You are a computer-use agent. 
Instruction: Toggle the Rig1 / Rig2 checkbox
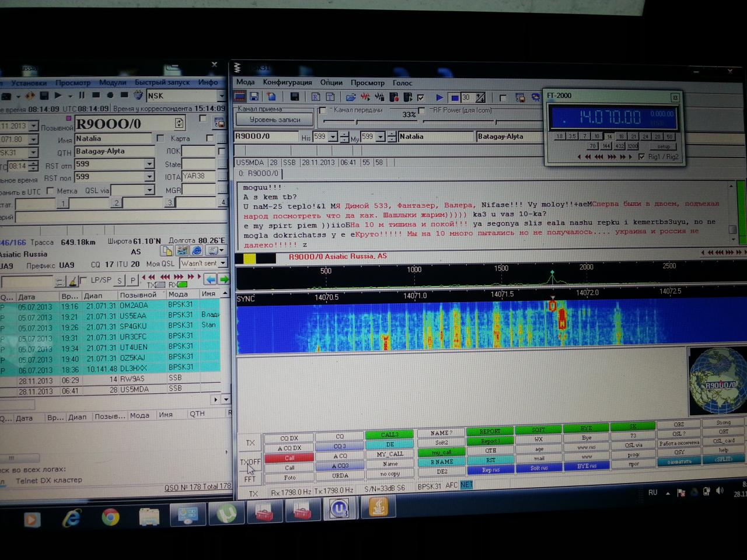click(642, 156)
